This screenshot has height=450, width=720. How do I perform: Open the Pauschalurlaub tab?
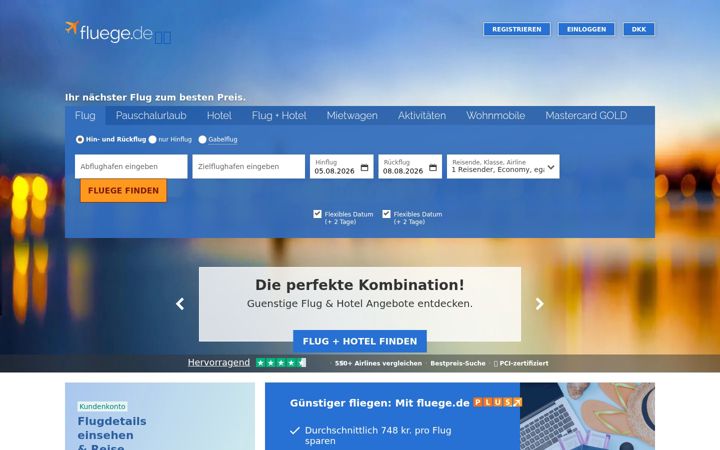click(x=151, y=116)
